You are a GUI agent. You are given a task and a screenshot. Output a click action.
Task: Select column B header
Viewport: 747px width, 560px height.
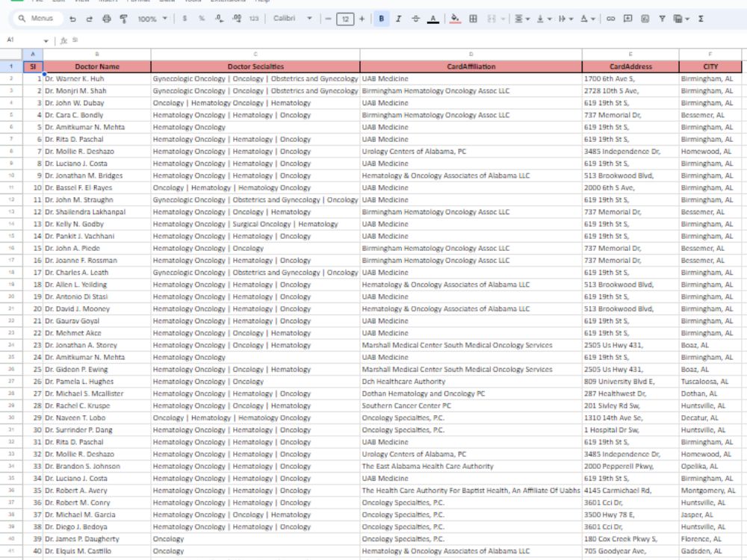(96, 54)
